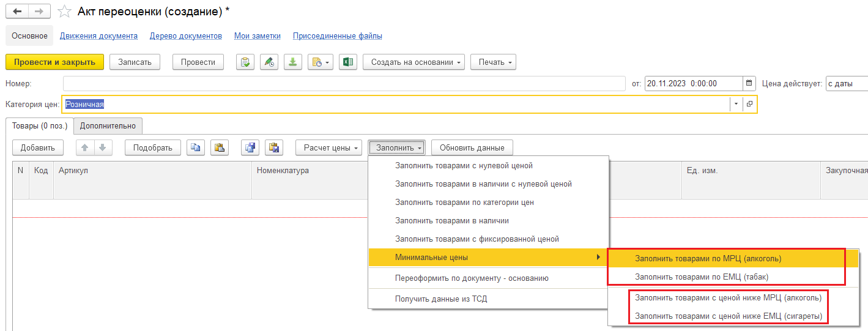Open the calendar picker next to date
This screenshot has width=868, height=331.
749,84
